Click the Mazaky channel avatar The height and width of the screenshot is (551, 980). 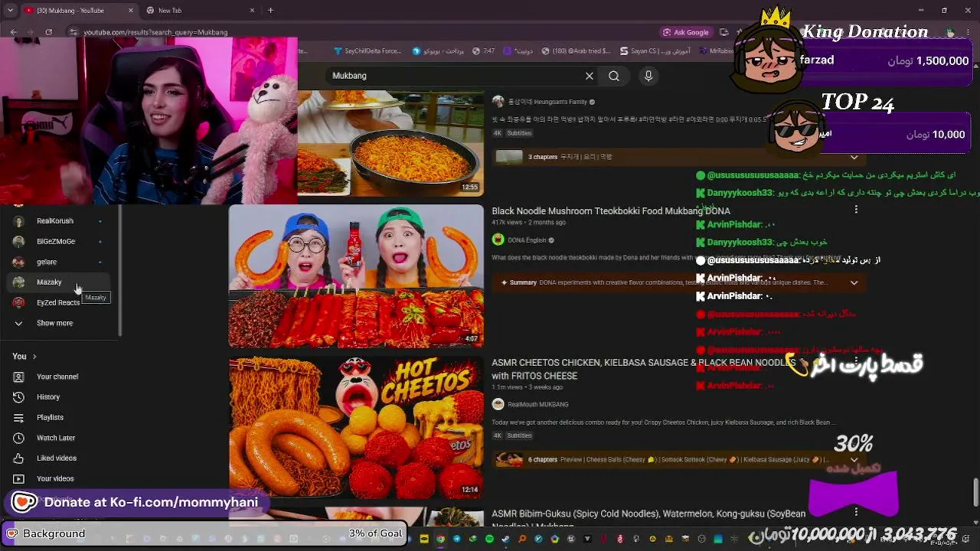(19, 282)
